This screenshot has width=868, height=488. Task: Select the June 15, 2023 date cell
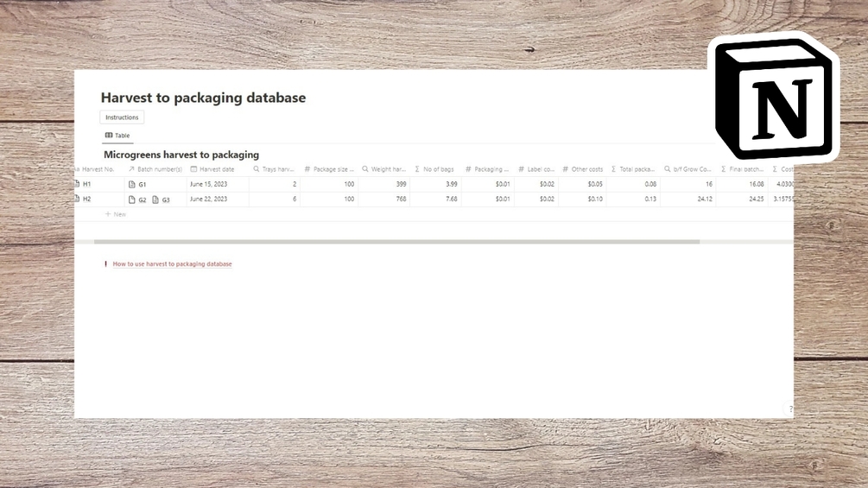click(x=209, y=184)
